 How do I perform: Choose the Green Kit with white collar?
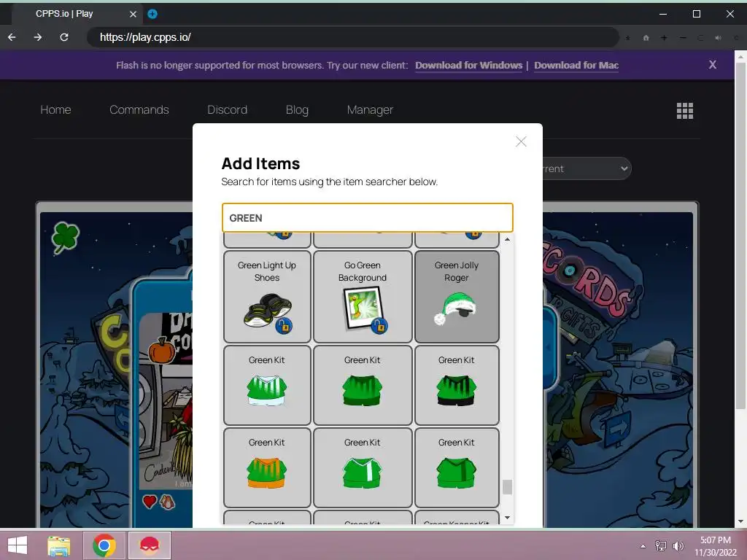click(363, 467)
